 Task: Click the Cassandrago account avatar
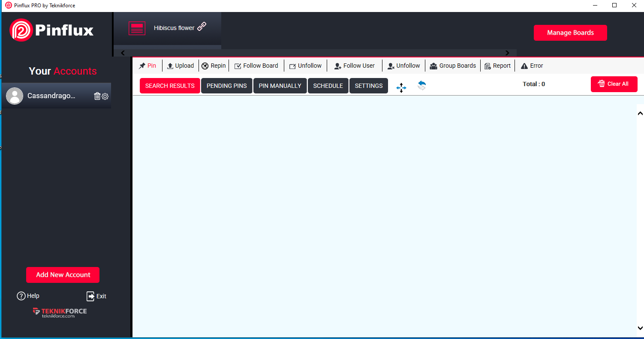[x=15, y=96]
